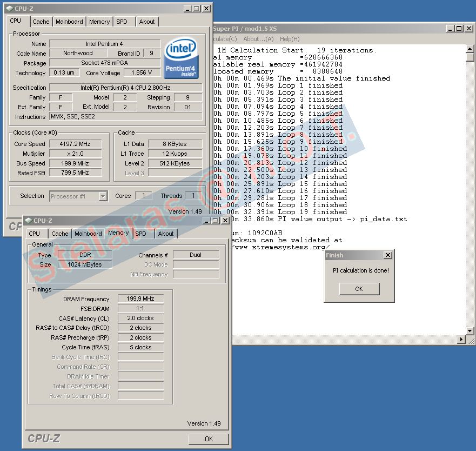Open Super PI Calculate menu
This screenshot has height=451, width=476.
click(x=225, y=39)
